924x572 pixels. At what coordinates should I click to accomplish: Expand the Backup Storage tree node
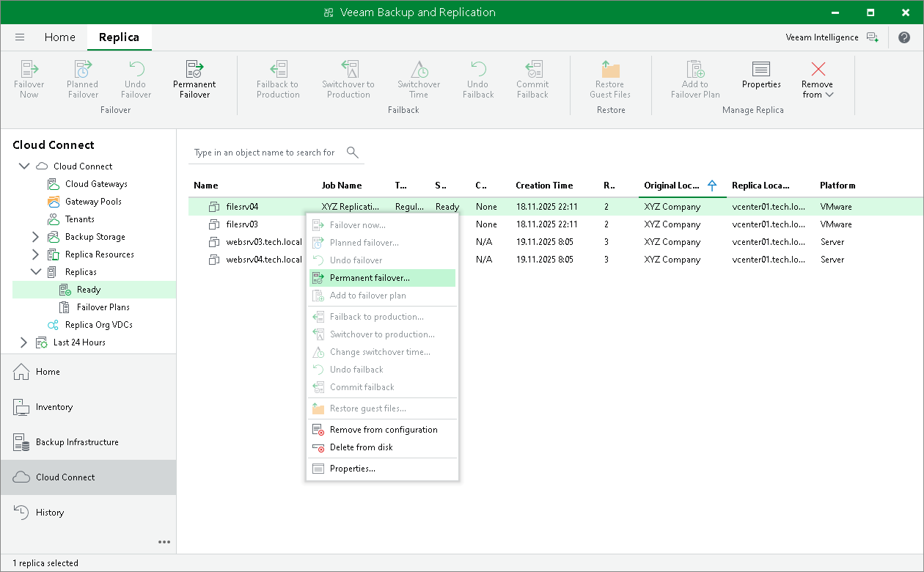click(x=35, y=237)
